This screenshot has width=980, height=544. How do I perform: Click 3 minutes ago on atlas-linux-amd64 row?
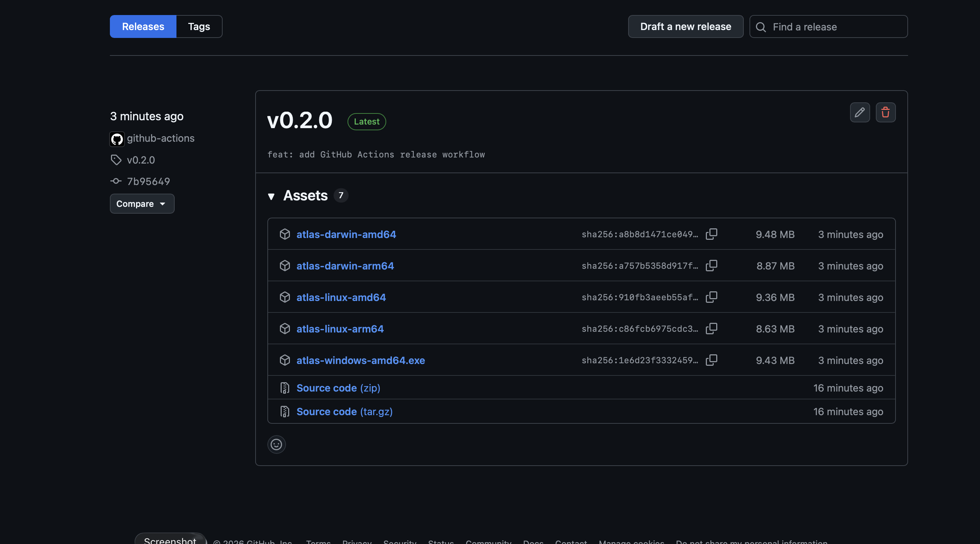pyautogui.click(x=851, y=297)
